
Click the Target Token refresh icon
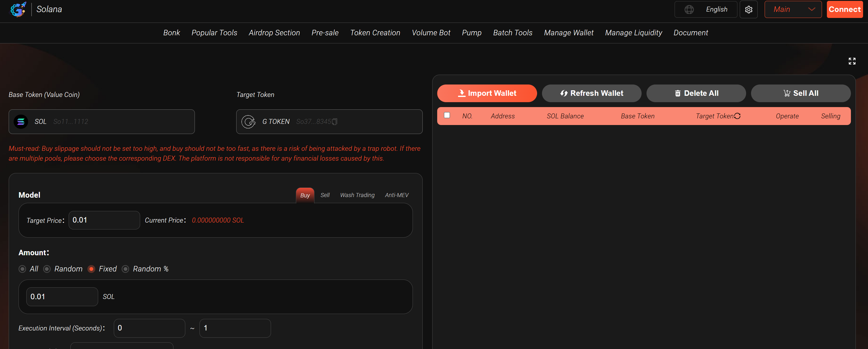737,116
